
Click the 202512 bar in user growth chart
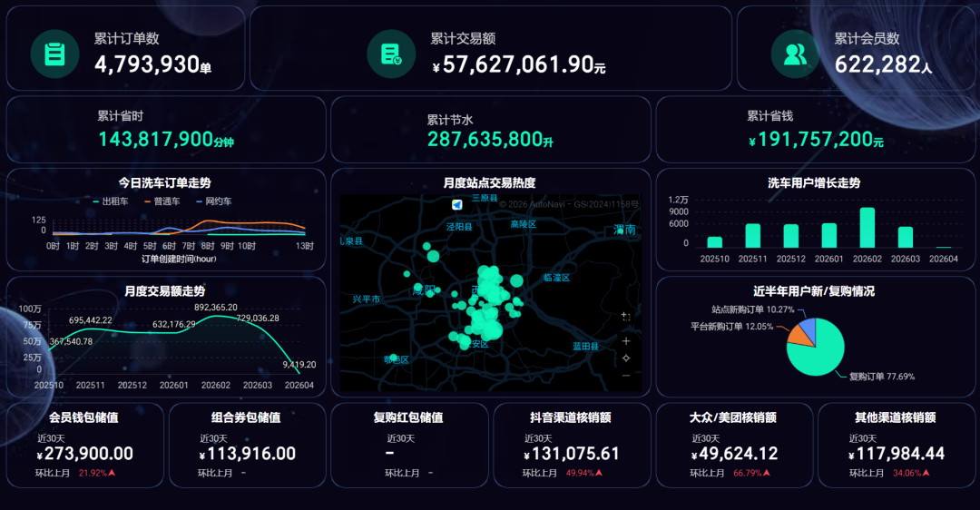790,236
